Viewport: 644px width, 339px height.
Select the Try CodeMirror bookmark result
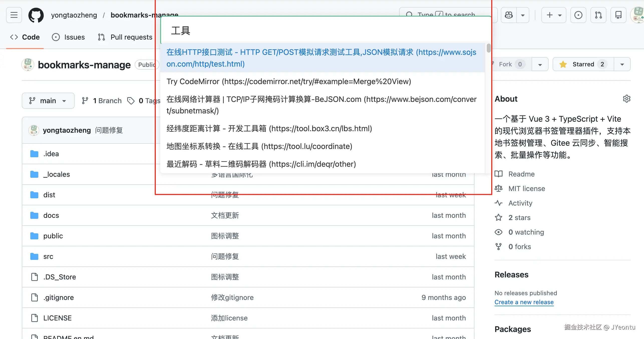(289, 81)
